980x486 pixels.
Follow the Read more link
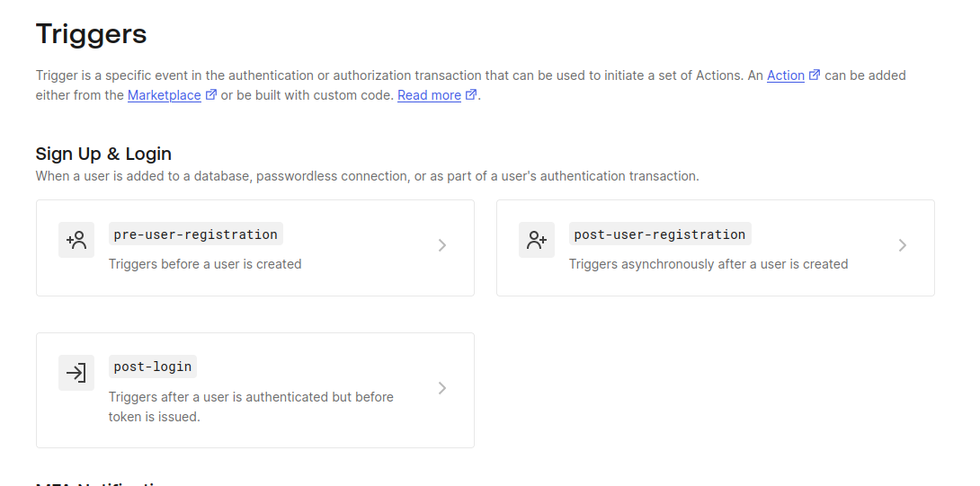tap(430, 95)
